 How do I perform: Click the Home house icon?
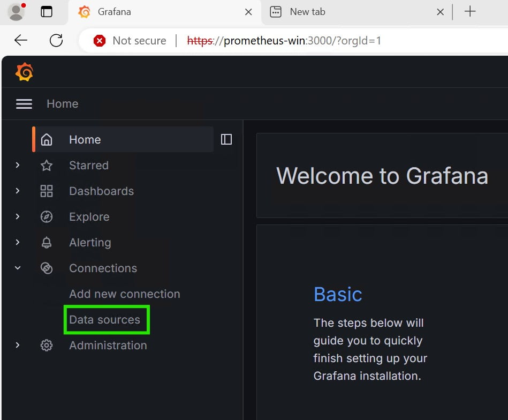[x=47, y=140]
